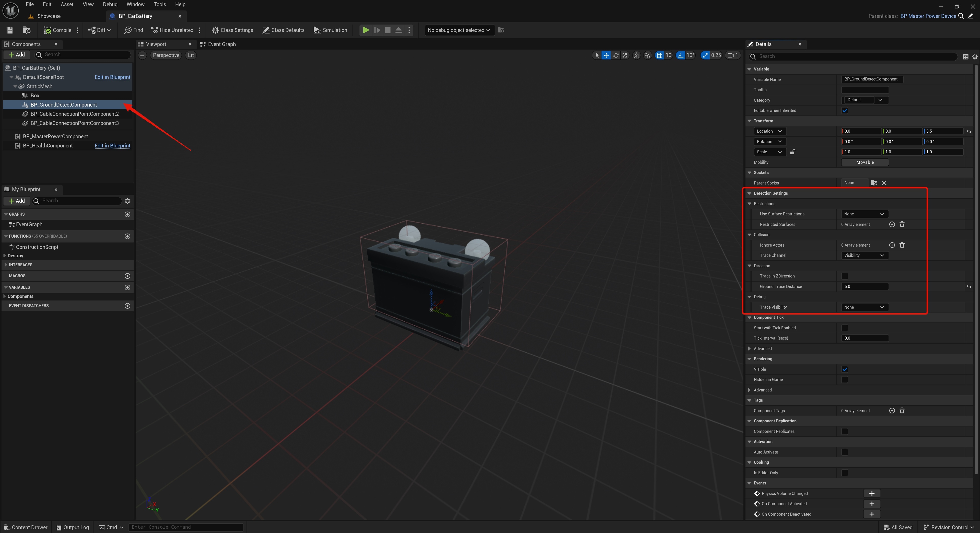Save the current blueprint asset
This screenshot has height=533, width=980.
9,30
